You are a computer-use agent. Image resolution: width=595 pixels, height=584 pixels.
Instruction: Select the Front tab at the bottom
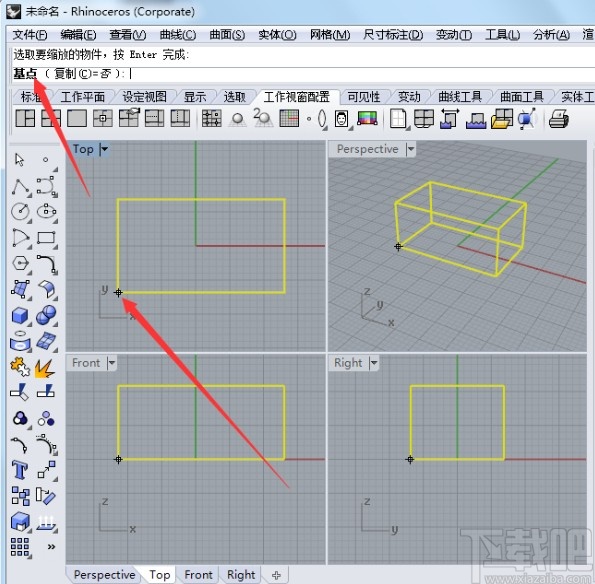(x=198, y=575)
